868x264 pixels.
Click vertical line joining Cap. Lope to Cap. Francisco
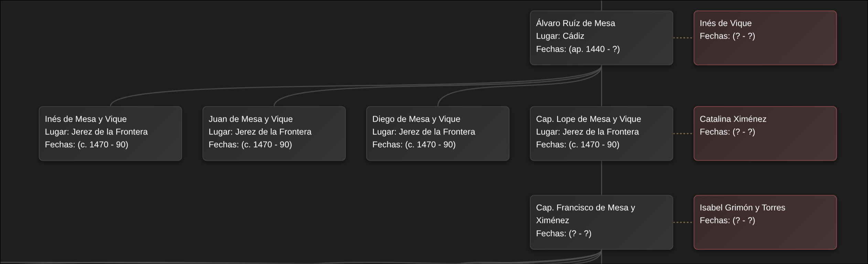tap(601, 178)
